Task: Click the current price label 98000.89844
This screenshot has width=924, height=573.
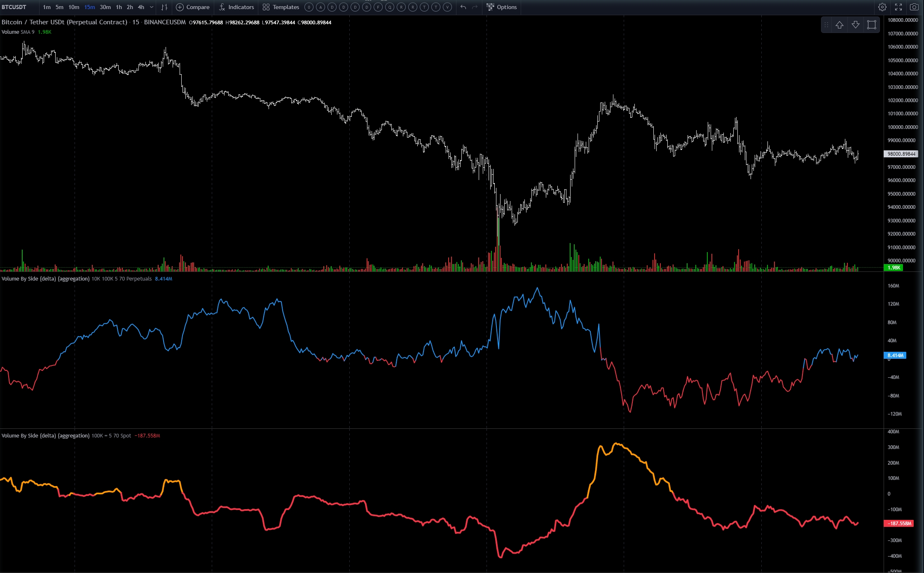Action: tap(901, 154)
